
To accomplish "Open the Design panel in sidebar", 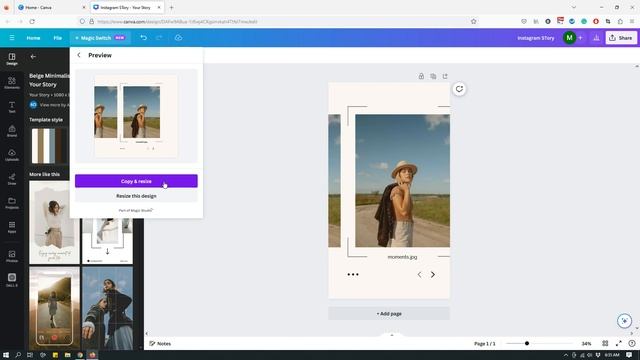I will [12, 59].
